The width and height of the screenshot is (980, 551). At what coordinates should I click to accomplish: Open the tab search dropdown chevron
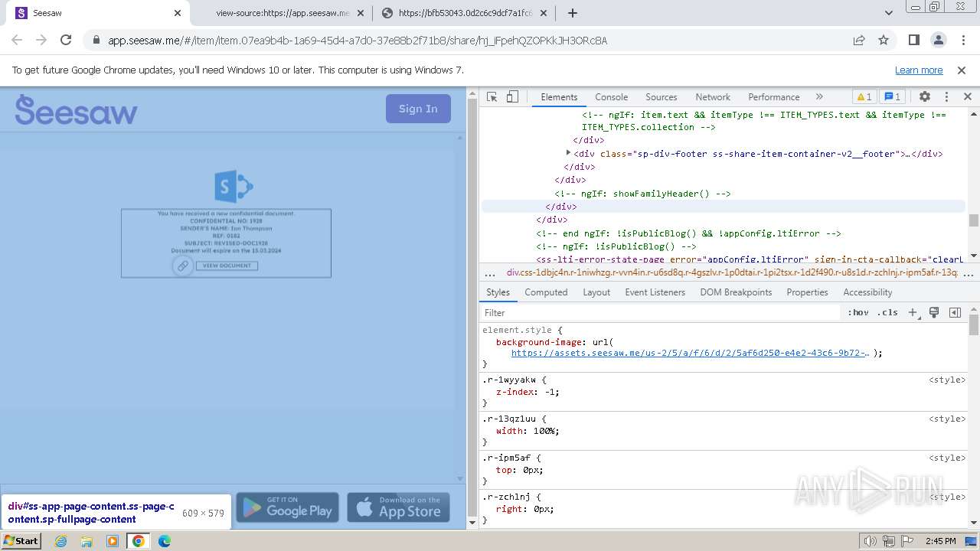(x=889, y=13)
